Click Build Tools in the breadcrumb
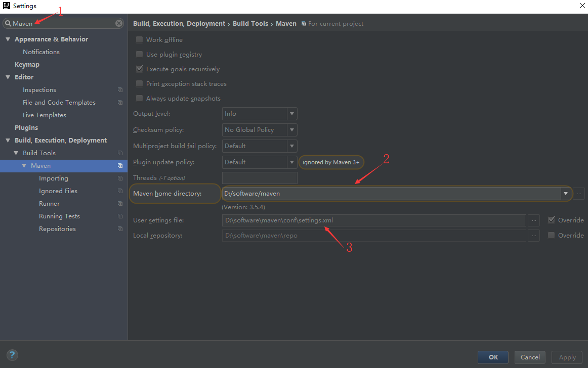This screenshot has height=368, width=588. (x=250, y=24)
